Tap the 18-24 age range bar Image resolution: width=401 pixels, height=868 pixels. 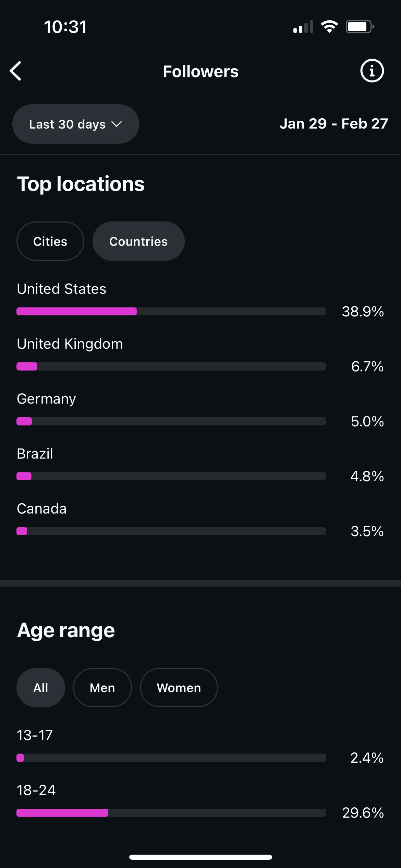coord(171,813)
